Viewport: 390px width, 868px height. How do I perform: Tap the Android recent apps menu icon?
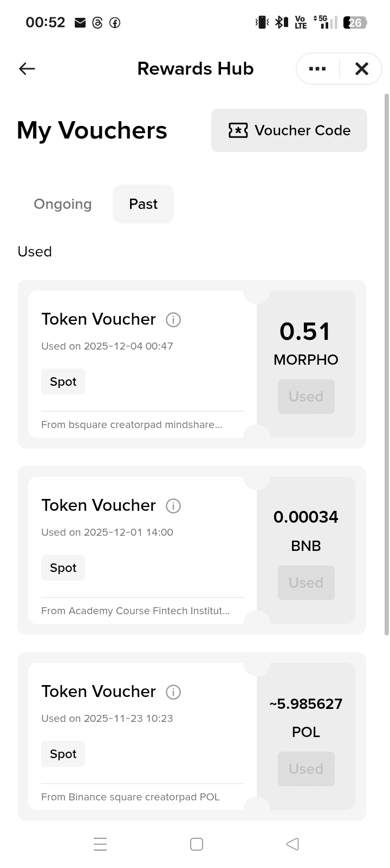[100, 844]
